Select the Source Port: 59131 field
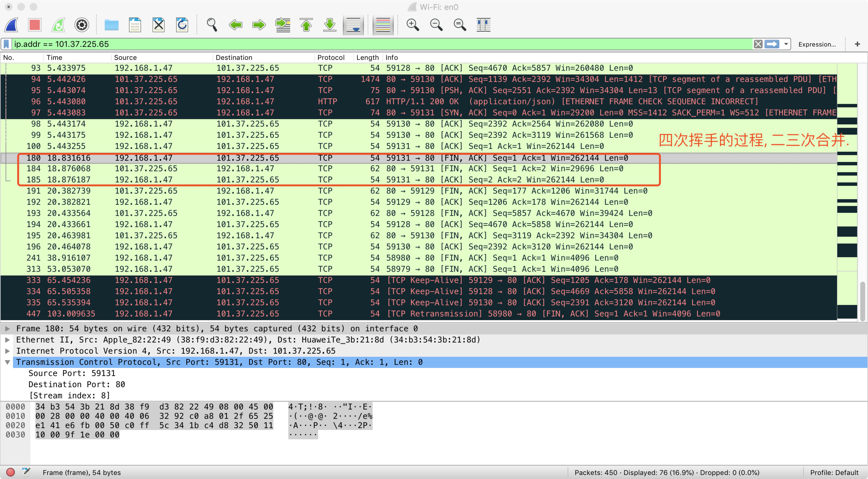Viewport: 868px width, 479px height. (x=72, y=373)
